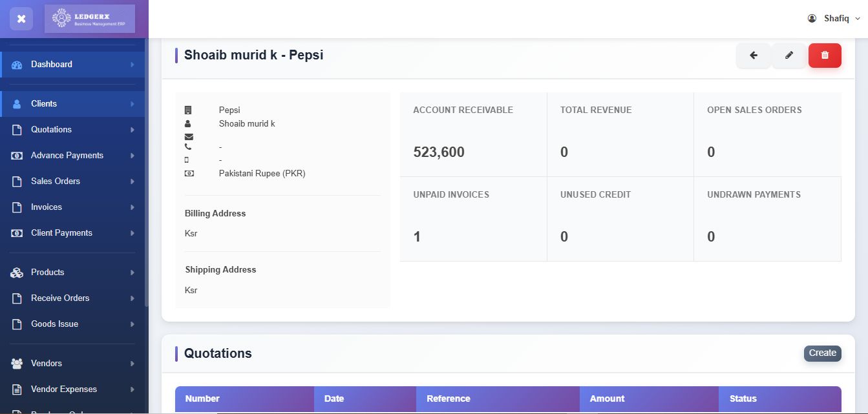Click the red trash delete icon
This screenshot has width=868, height=414.
point(825,56)
